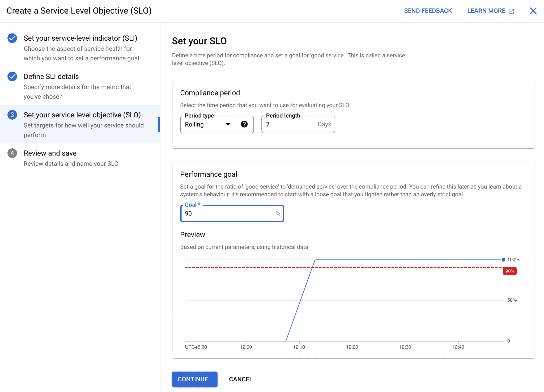Click the dropdown arrow showing Rolling
The image size is (544, 392).
228,124
